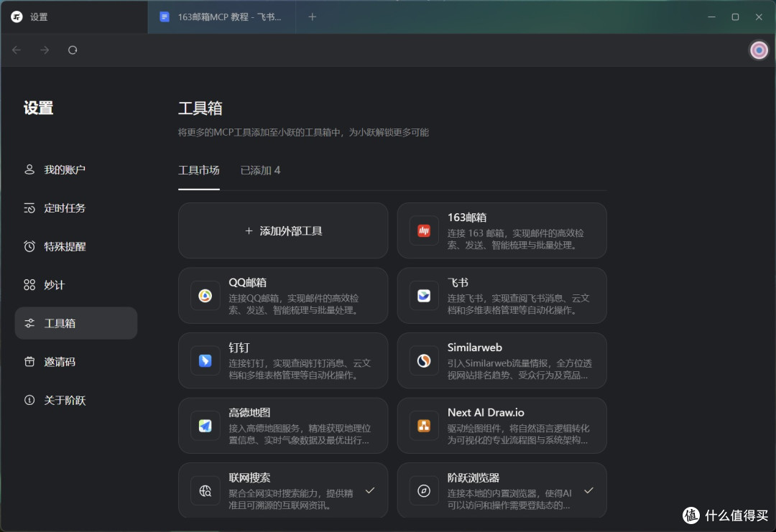Open 特殊提醒 settings page
The width and height of the screenshot is (776, 532).
[x=76, y=246]
